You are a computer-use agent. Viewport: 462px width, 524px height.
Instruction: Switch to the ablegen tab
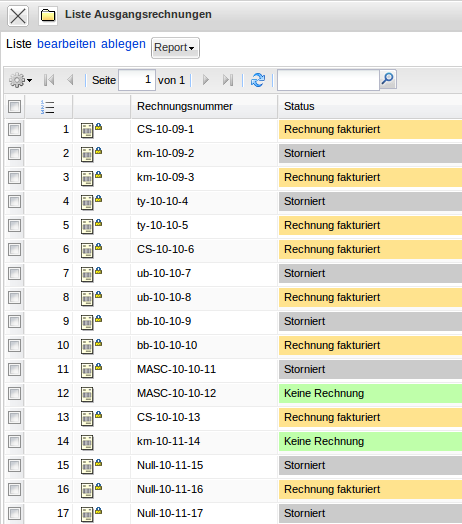click(x=123, y=44)
